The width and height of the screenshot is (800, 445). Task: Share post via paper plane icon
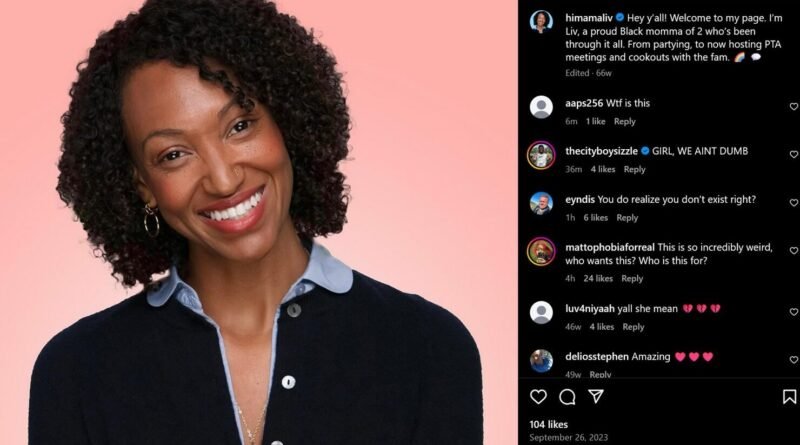596,396
